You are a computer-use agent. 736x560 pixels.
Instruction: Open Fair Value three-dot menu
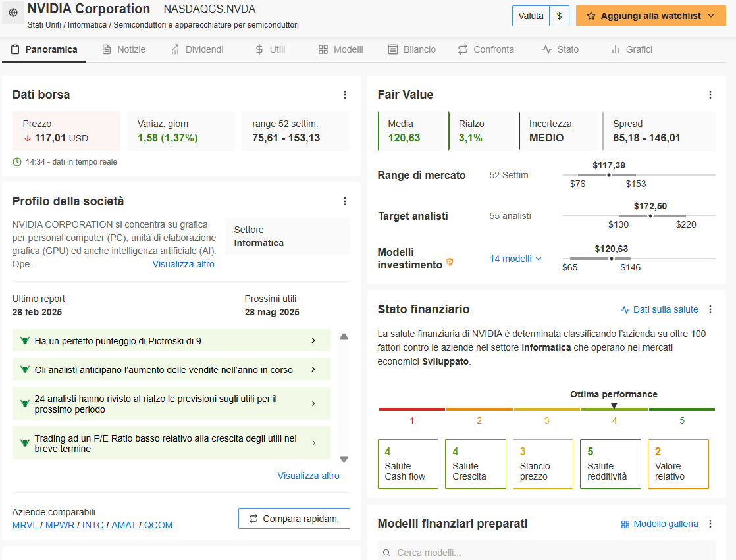click(710, 95)
